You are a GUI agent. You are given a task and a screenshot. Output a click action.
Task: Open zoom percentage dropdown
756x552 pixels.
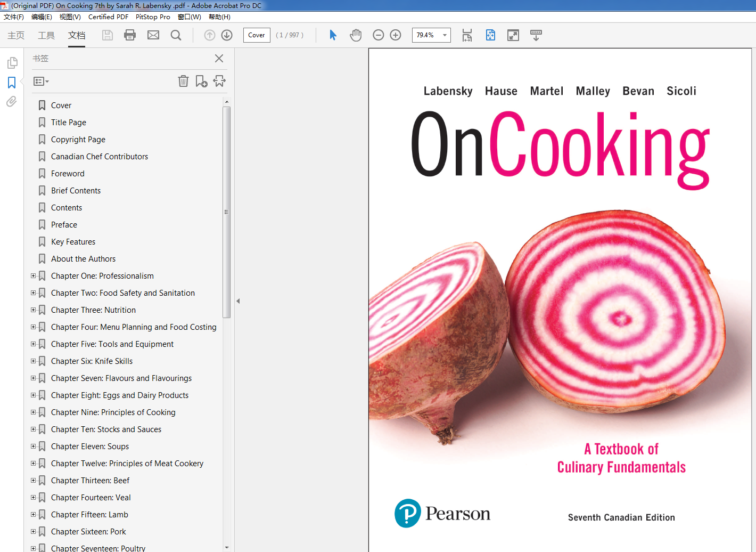click(445, 35)
